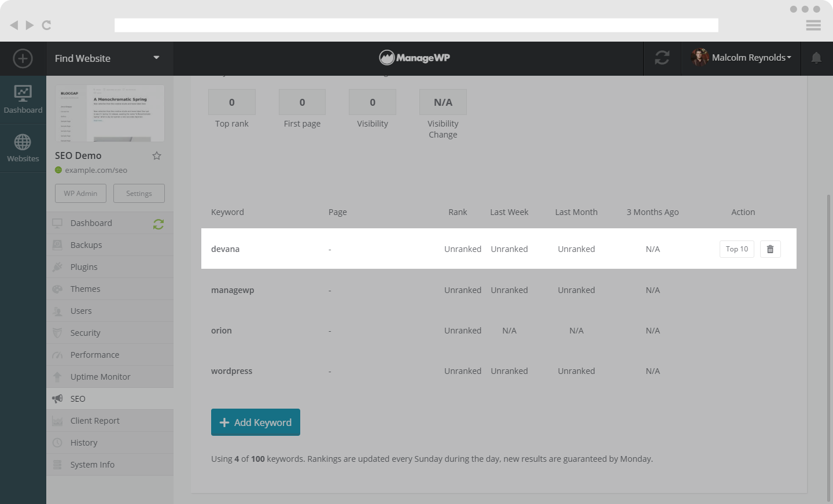Click the browser address bar

point(417,25)
